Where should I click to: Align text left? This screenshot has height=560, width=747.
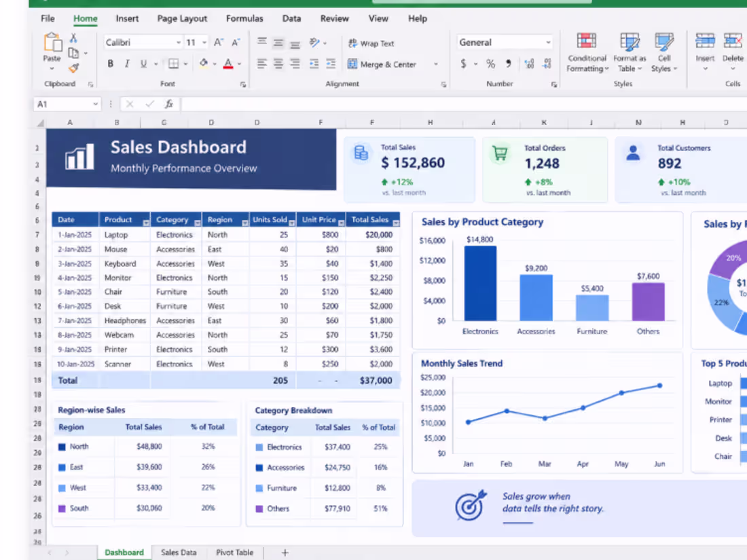click(261, 63)
